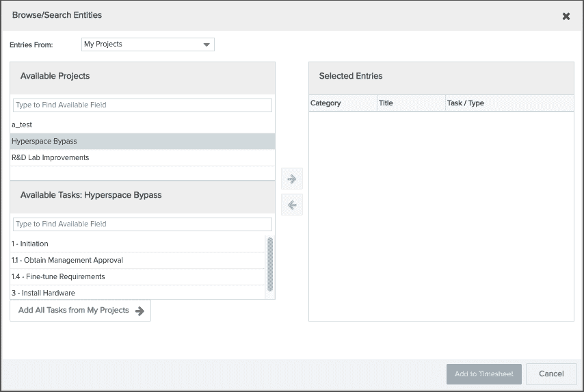
Task: Click the right arrow to add selection
Action: pyautogui.click(x=292, y=179)
